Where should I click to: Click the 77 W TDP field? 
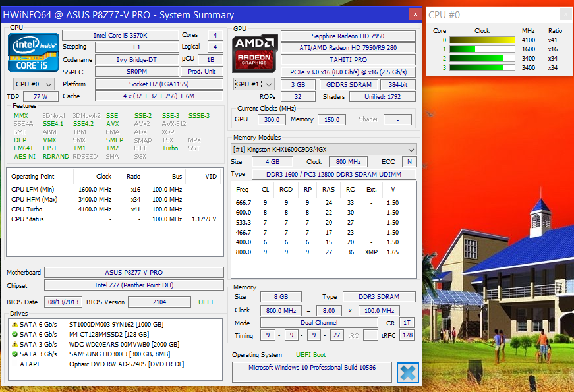[x=41, y=97]
